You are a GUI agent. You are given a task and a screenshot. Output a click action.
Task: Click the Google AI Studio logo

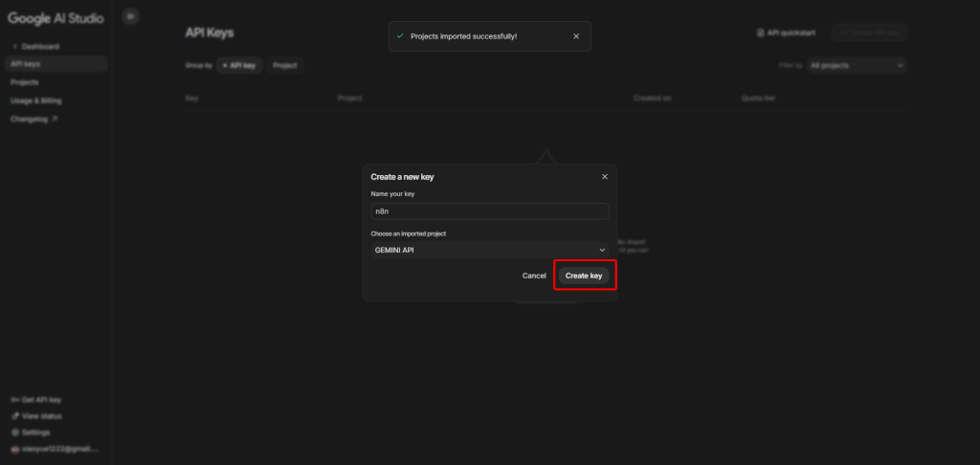(56, 16)
